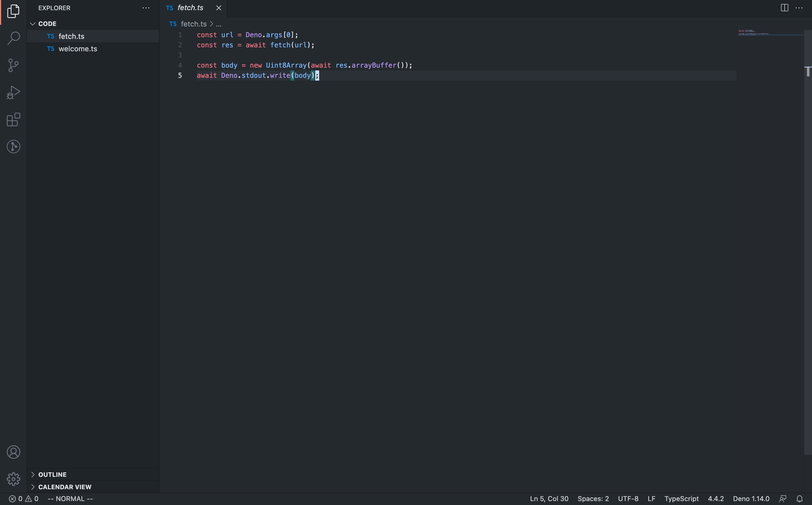The width and height of the screenshot is (812, 505).
Task: Open the Manage gear icon
Action: (x=13, y=479)
